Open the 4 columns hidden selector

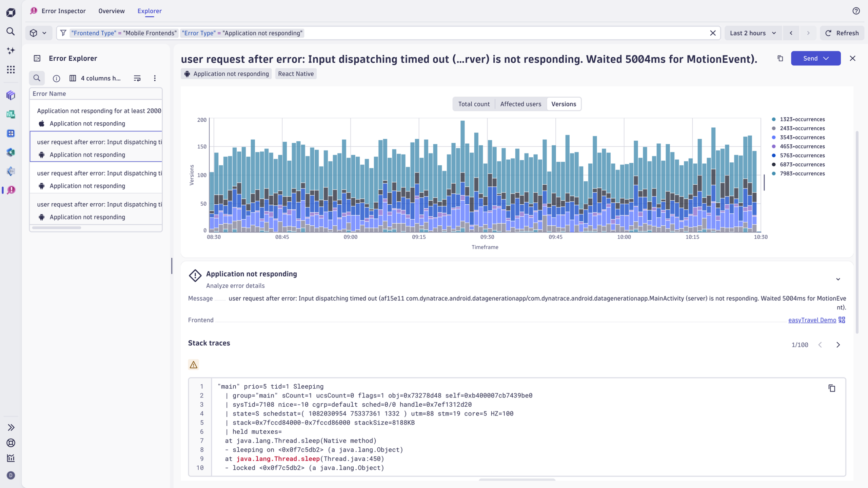[95, 78]
